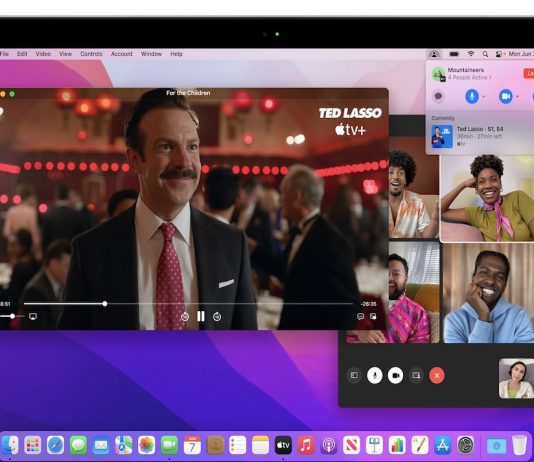Viewport: 534px width, 462px height.
Task: Select participant in light blue hoodie tile
Action: [489, 293]
